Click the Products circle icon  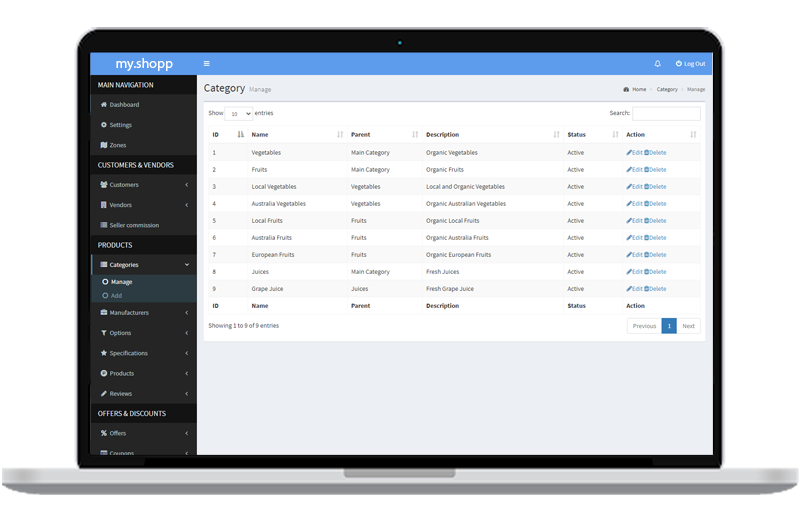point(104,374)
